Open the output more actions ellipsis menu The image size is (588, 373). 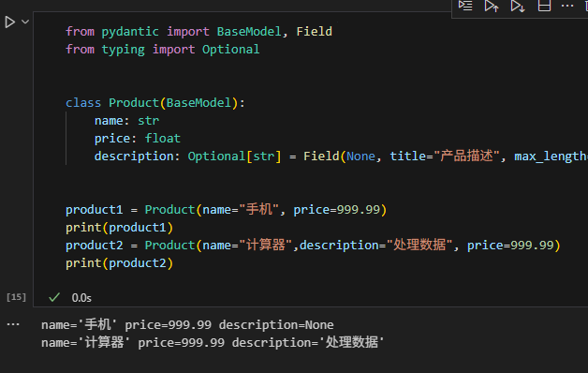[x=13, y=324]
